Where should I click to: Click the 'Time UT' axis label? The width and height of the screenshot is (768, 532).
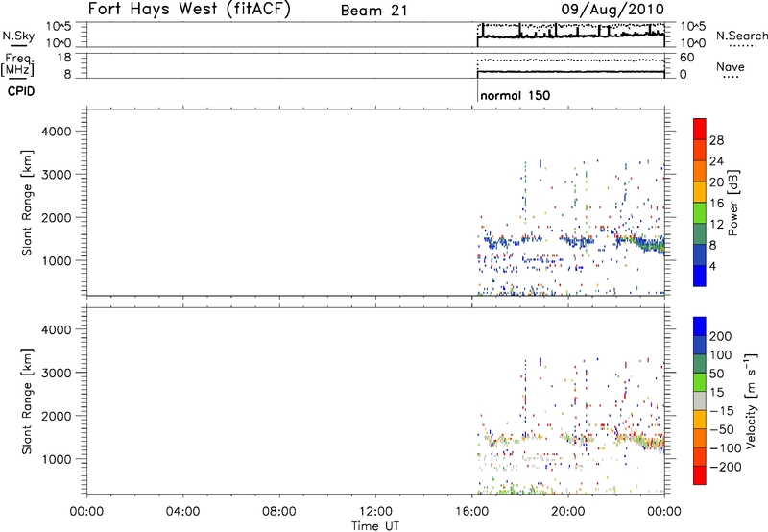point(375,526)
